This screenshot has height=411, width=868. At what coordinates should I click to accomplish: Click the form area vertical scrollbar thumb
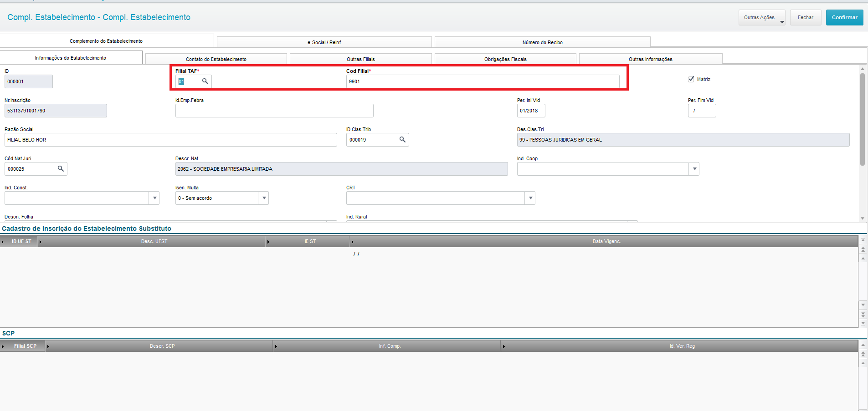tap(862, 119)
